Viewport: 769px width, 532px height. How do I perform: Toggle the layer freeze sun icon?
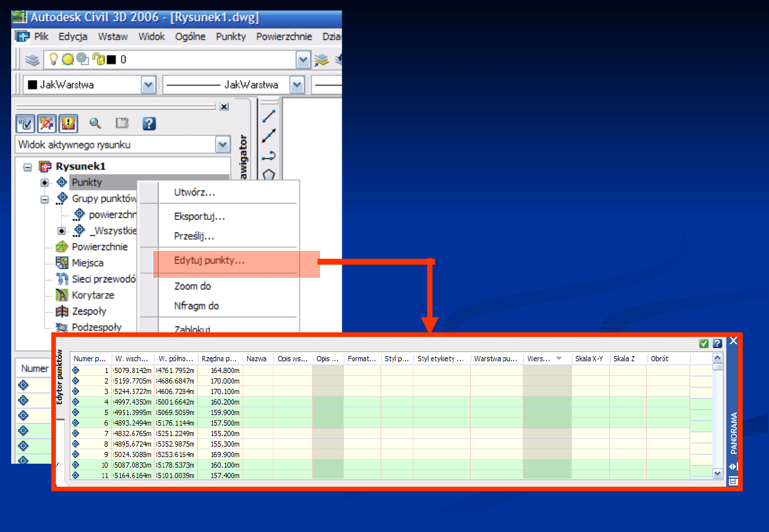[x=68, y=59]
